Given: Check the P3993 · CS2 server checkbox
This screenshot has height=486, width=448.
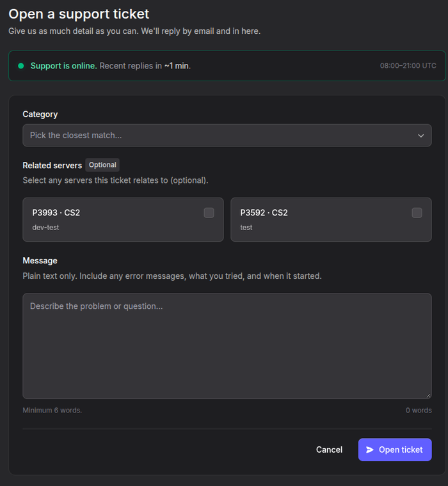Looking at the screenshot, I should coord(209,213).
